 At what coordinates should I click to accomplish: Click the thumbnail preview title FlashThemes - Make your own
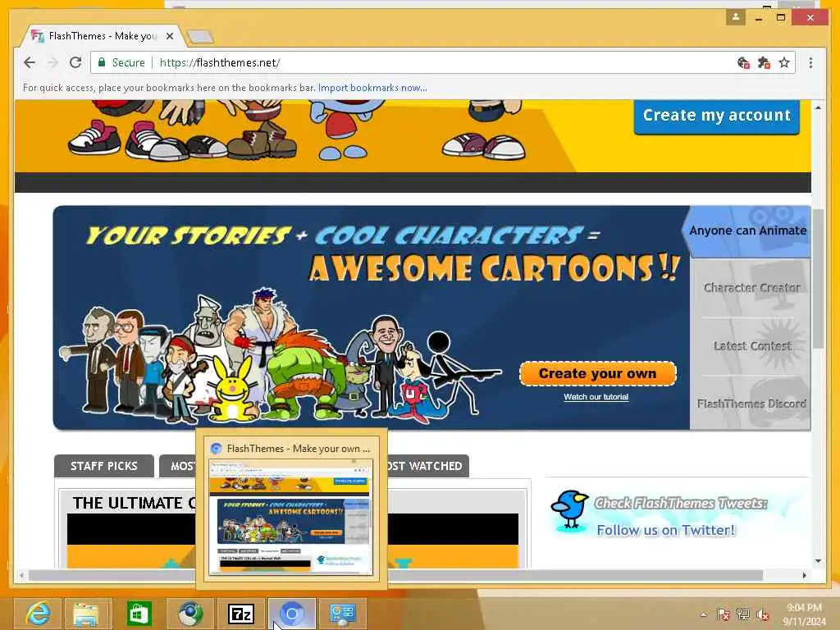click(299, 449)
